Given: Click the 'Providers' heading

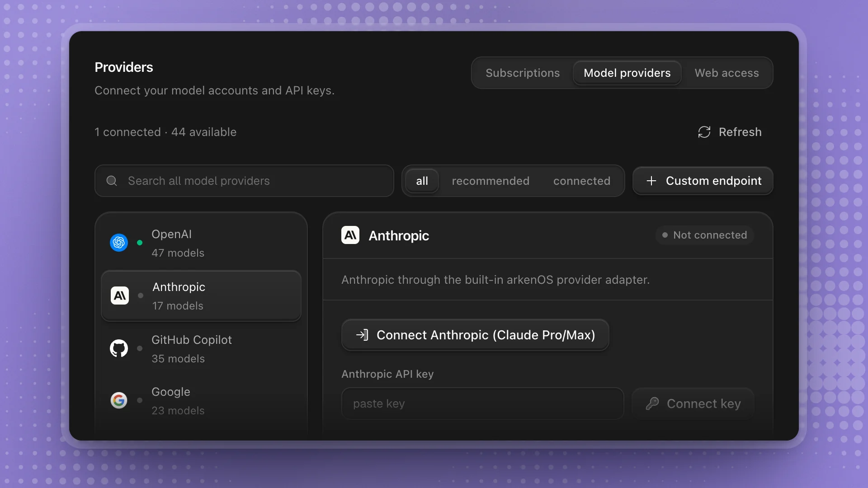Looking at the screenshot, I should [x=124, y=67].
